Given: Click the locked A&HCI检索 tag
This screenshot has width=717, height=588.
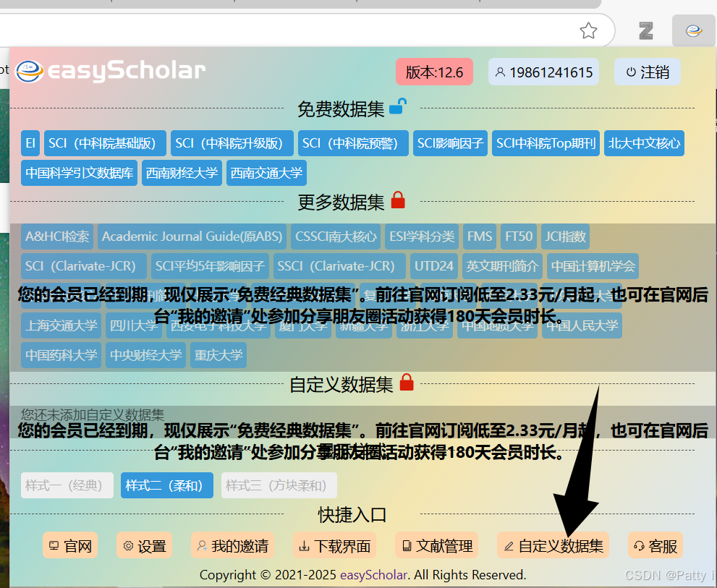Looking at the screenshot, I should [x=57, y=237].
